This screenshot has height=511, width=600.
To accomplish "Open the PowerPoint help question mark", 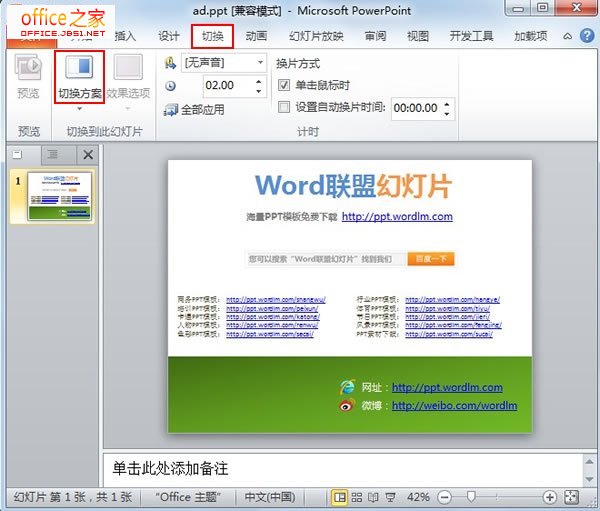I will [587, 36].
